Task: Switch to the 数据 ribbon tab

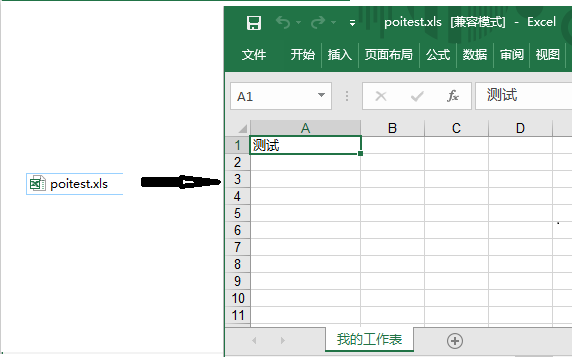Action: tap(475, 55)
